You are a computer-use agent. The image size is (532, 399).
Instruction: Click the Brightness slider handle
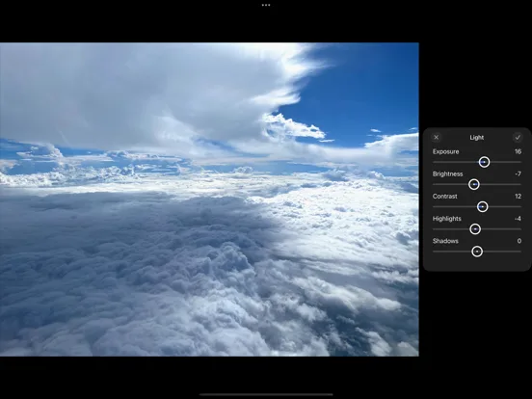click(x=474, y=185)
